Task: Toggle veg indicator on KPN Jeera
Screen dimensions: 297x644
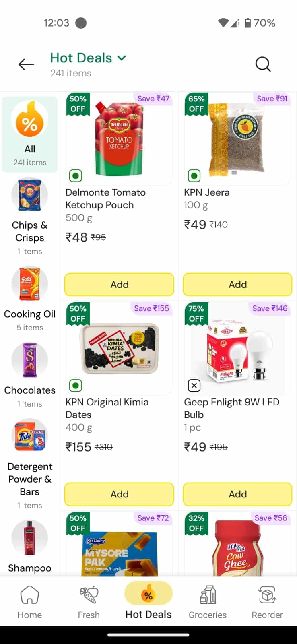Action: (x=194, y=175)
